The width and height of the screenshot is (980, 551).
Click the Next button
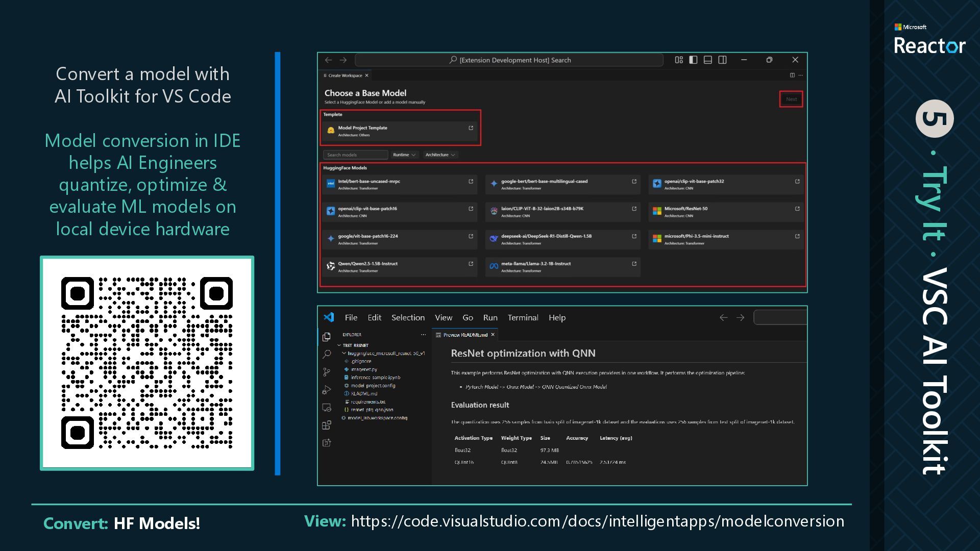[x=791, y=99]
